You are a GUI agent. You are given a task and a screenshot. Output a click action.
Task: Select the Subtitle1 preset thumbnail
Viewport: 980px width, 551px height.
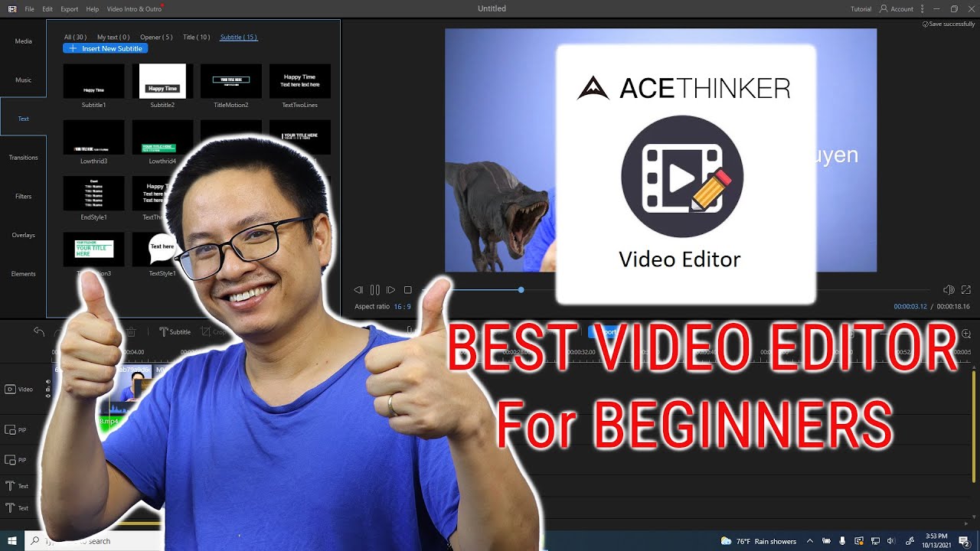[93, 81]
